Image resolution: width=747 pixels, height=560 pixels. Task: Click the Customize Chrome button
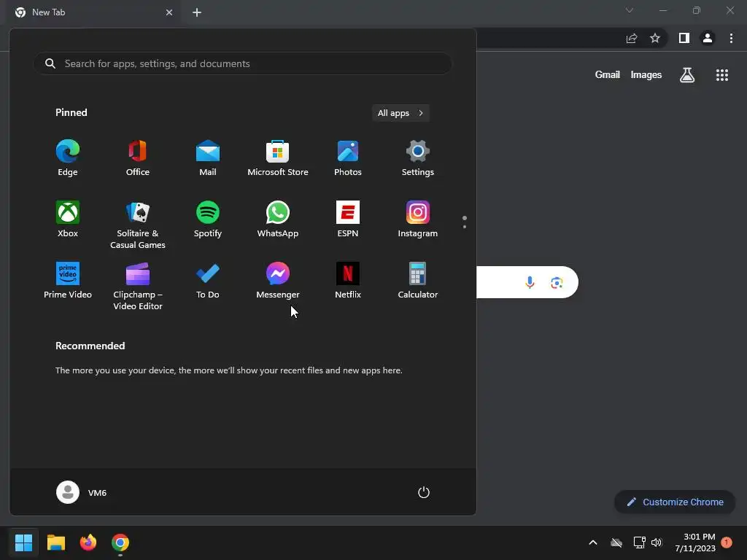tap(675, 502)
